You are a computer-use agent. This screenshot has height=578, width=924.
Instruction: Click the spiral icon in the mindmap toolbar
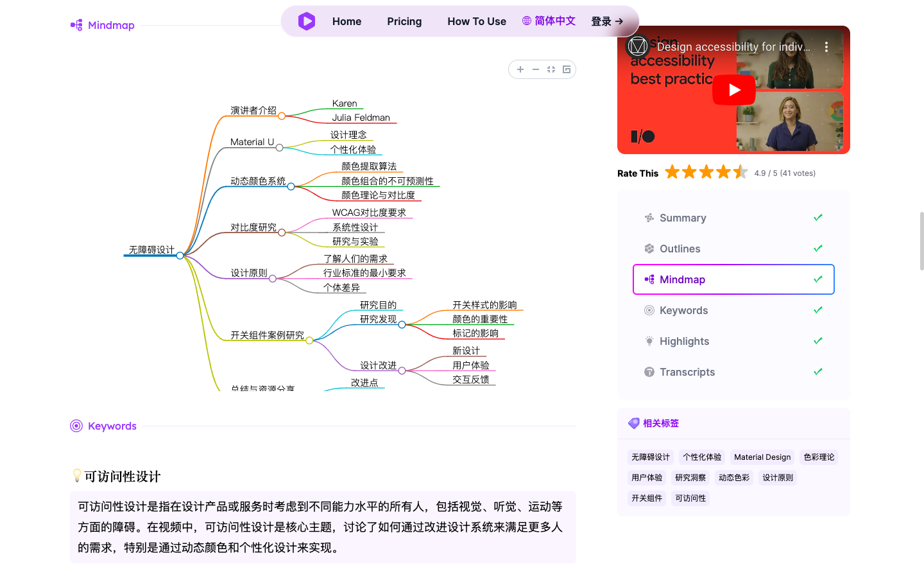coord(567,69)
